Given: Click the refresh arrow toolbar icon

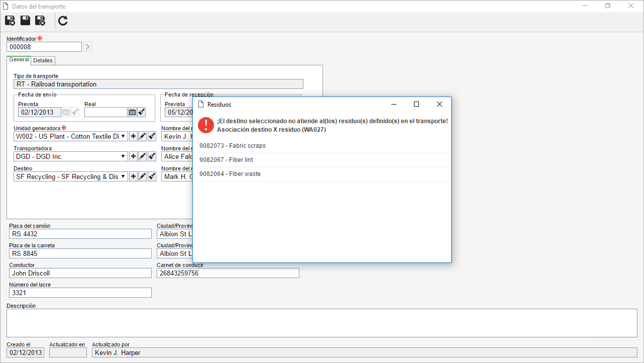Looking at the screenshot, I should 63,21.
